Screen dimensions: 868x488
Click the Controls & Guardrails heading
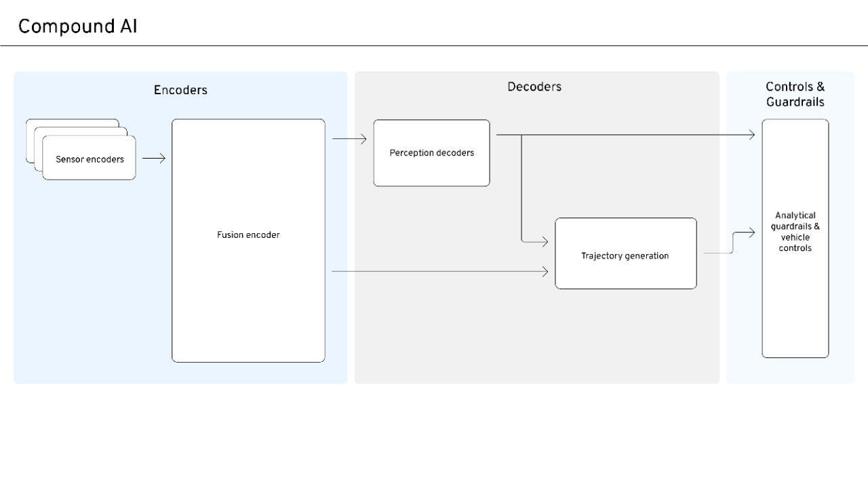coord(795,94)
